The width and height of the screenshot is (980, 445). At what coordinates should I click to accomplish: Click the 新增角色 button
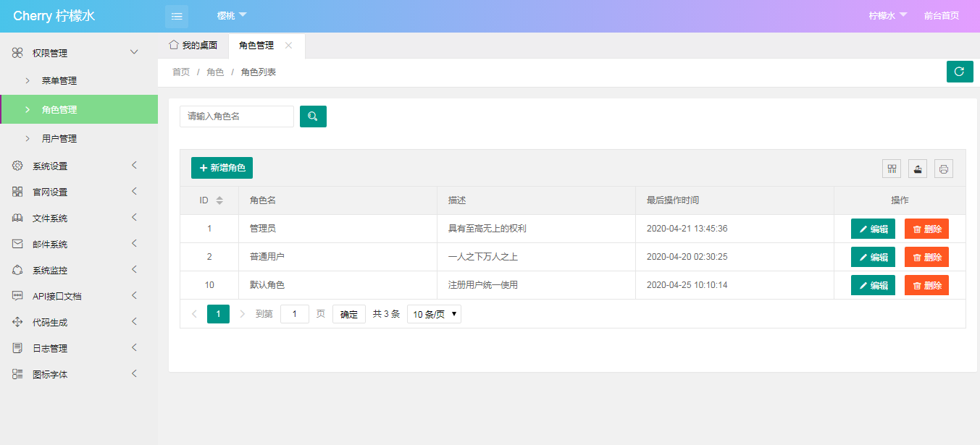coord(222,167)
